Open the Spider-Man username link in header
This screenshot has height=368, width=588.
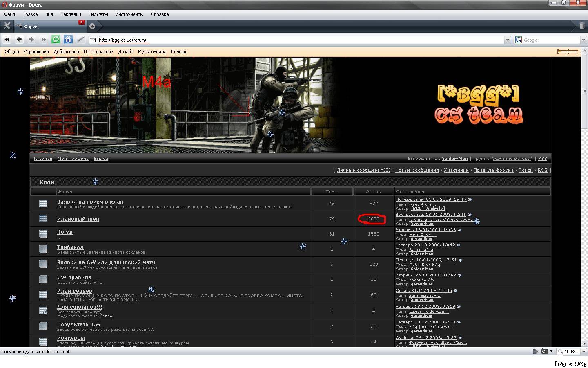[x=454, y=159]
